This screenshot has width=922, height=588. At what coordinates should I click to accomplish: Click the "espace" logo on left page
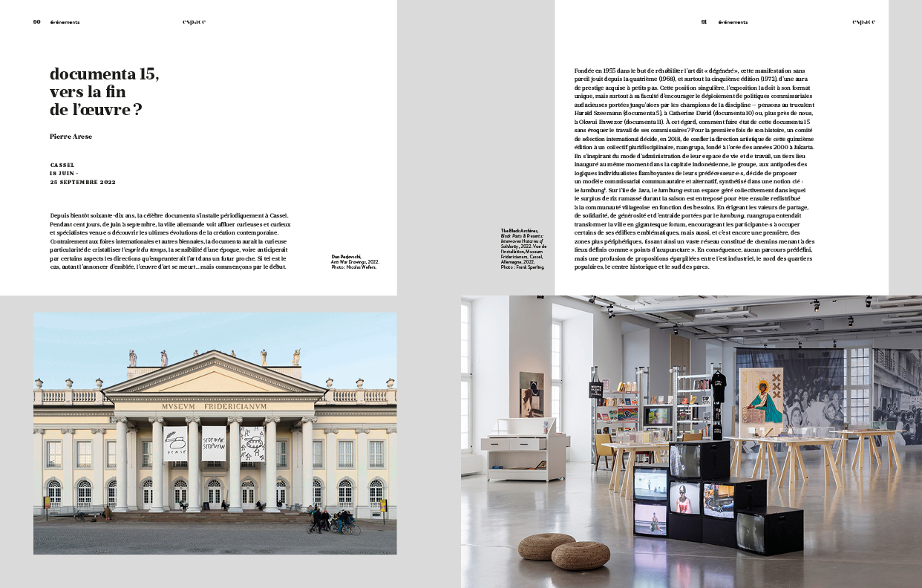click(x=194, y=22)
